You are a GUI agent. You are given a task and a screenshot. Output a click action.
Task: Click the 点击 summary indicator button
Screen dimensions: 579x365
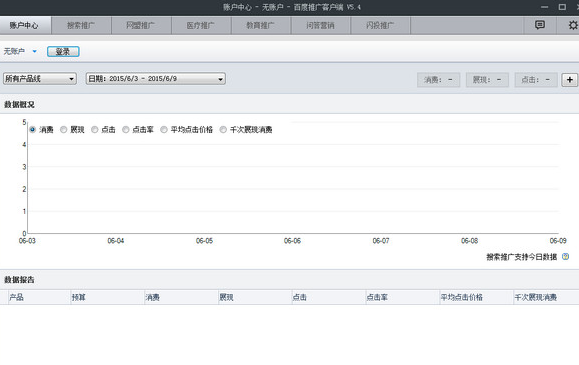coord(536,80)
